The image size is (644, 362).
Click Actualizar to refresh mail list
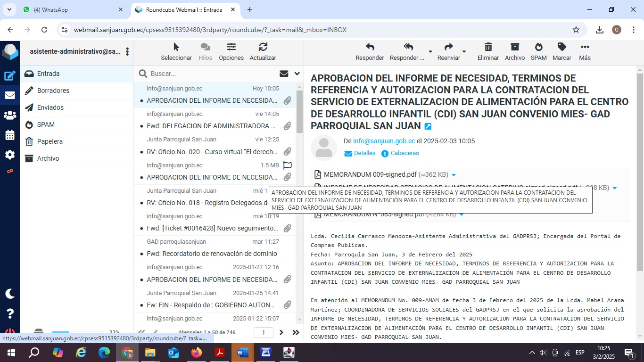[263, 51]
